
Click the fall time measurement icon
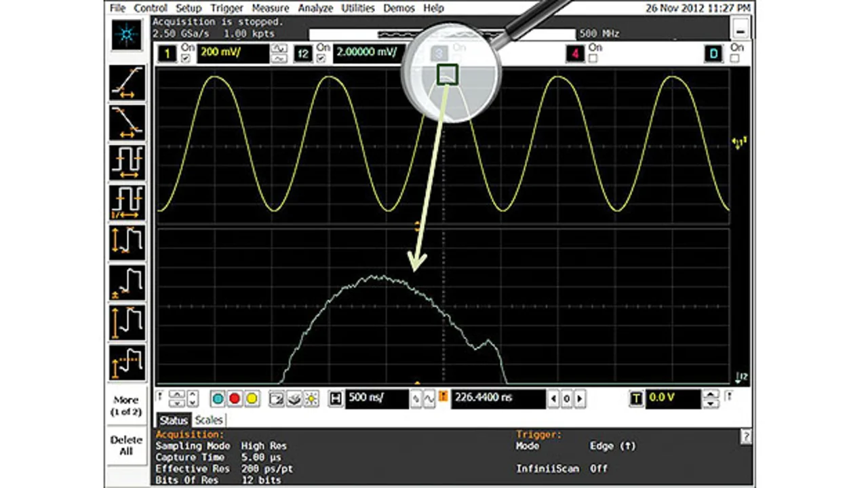click(127, 122)
